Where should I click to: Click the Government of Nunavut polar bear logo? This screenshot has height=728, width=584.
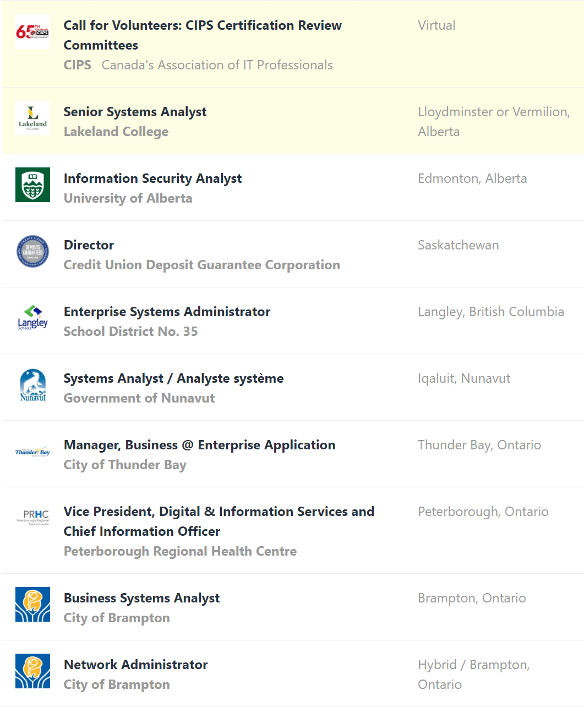(x=32, y=385)
